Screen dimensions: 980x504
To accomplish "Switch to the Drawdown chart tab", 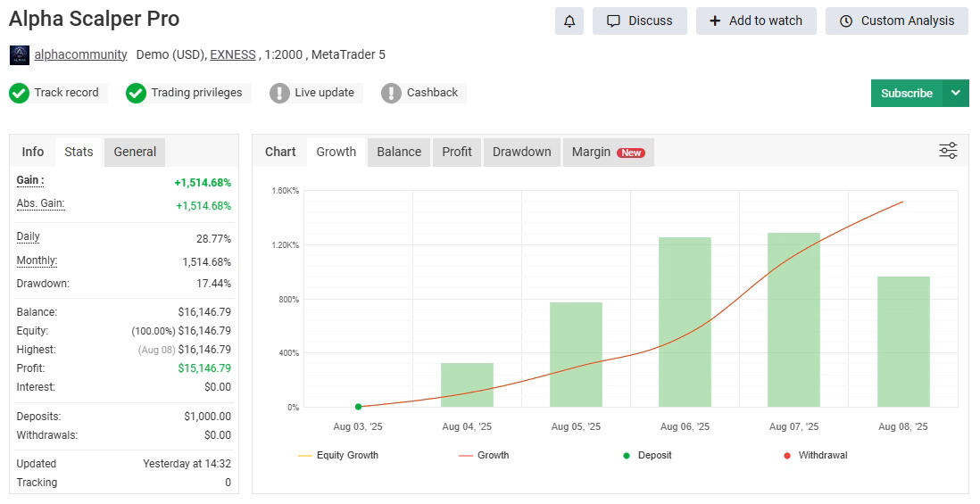I will (x=521, y=152).
